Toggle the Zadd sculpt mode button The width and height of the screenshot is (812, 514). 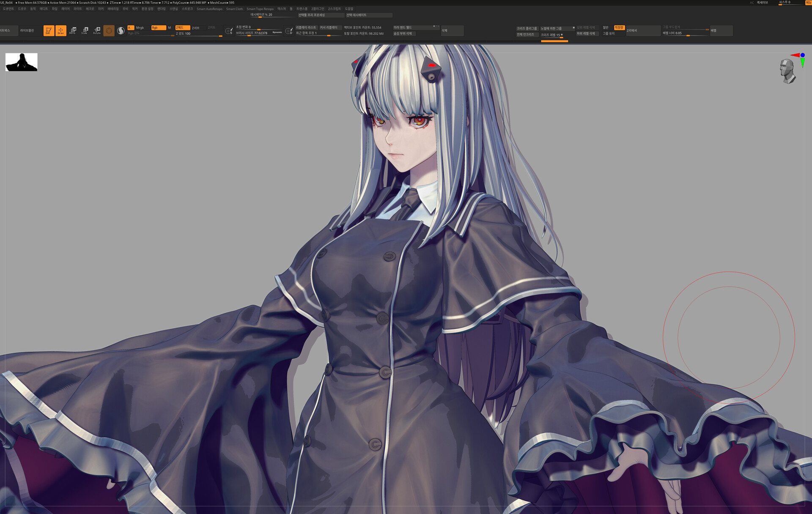(x=182, y=28)
